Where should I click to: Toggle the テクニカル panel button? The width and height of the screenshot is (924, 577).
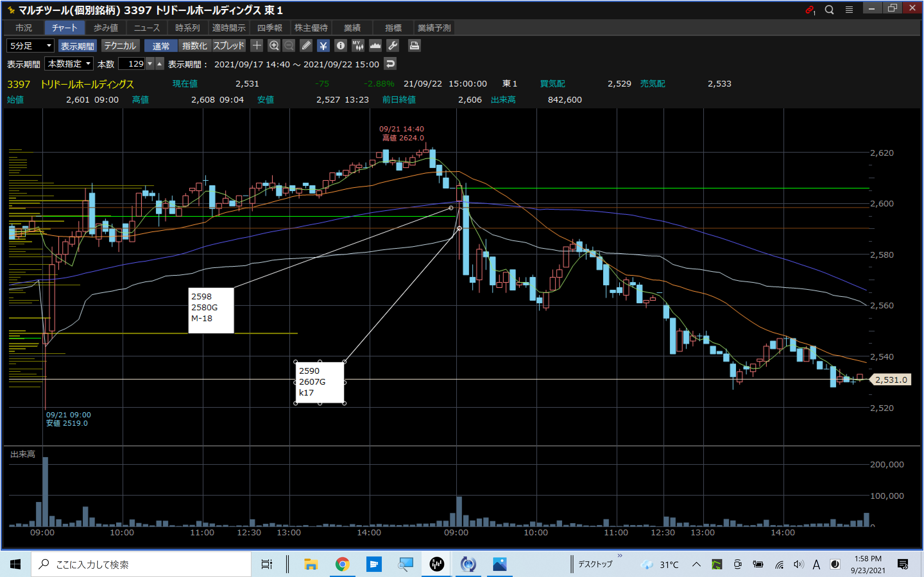120,46
